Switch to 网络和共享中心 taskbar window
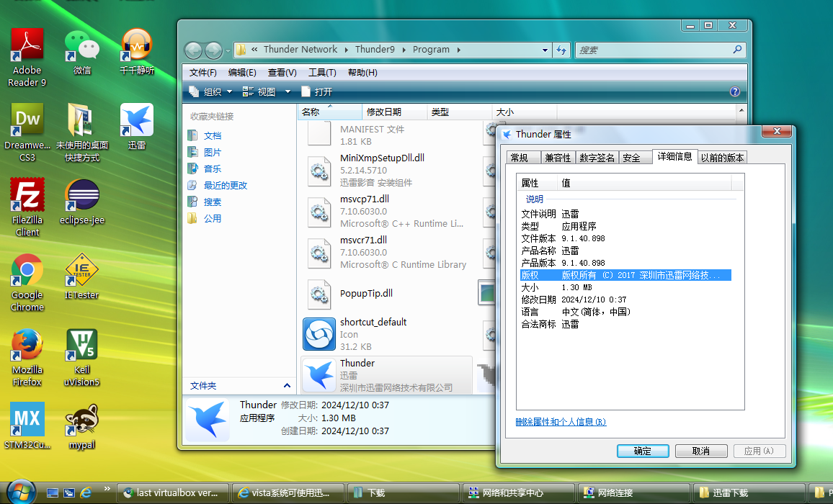 click(x=519, y=493)
